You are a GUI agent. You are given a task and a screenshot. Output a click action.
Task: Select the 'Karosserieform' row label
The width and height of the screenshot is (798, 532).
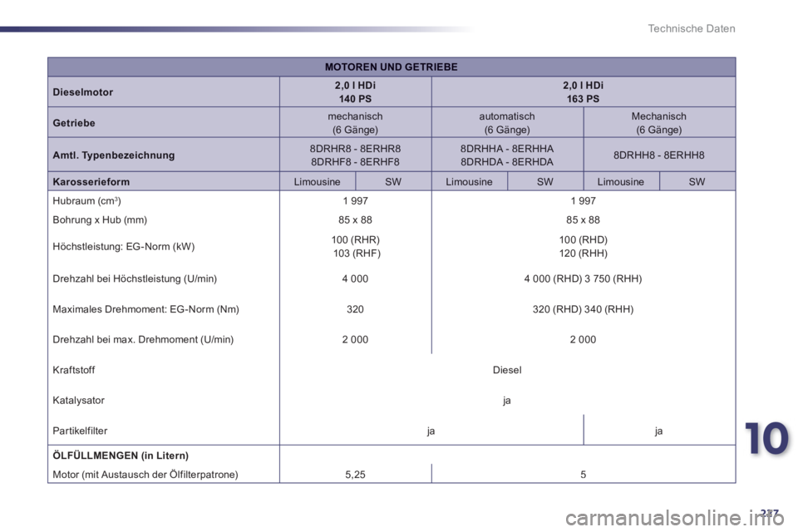91,182
